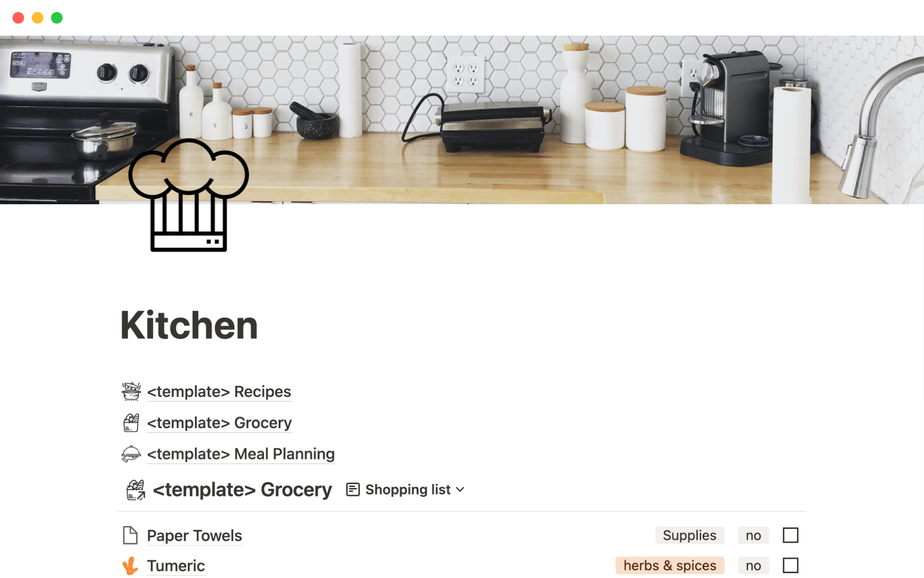Image resolution: width=924 pixels, height=578 pixels.
Task: Open the Meal Planning template page
Action: pyautogui.click(x=241, y=453)
